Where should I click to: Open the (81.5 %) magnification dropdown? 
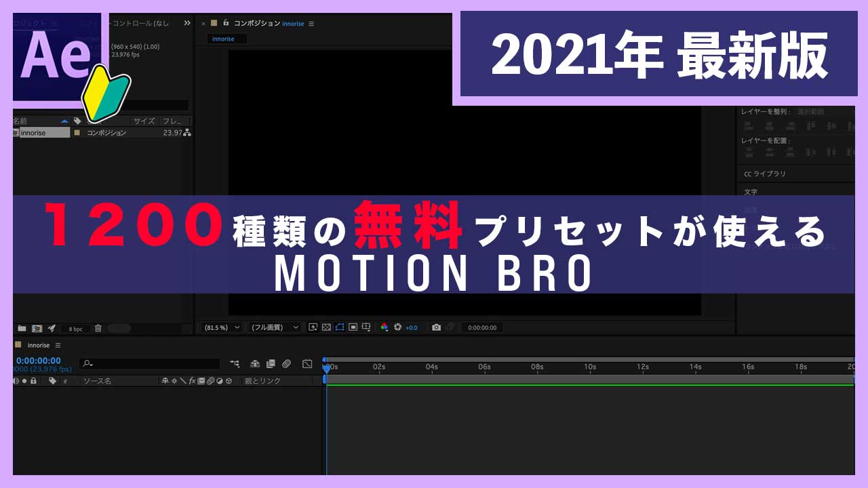click(221, 327)
